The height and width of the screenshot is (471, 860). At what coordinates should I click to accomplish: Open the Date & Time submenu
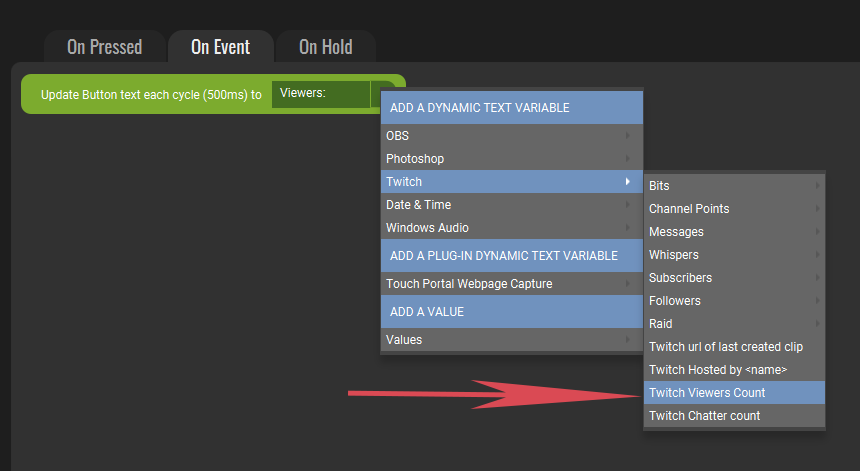point(512,205)
